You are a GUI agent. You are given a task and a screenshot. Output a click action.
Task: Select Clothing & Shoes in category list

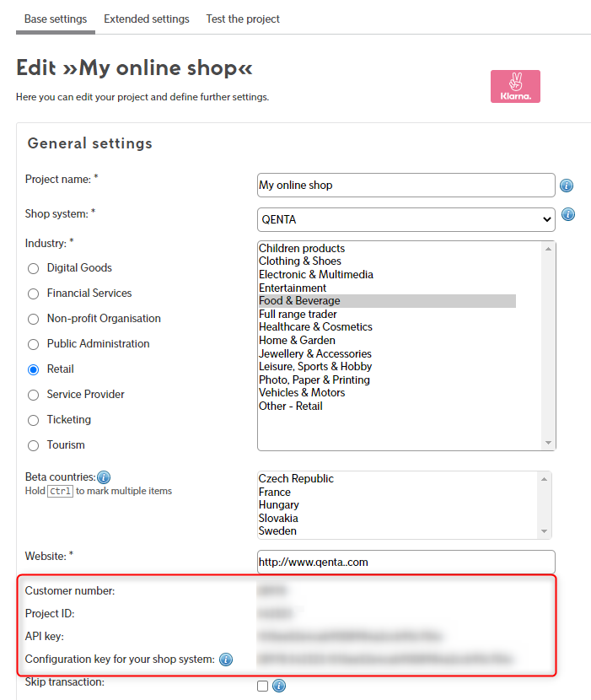(300, 261)
